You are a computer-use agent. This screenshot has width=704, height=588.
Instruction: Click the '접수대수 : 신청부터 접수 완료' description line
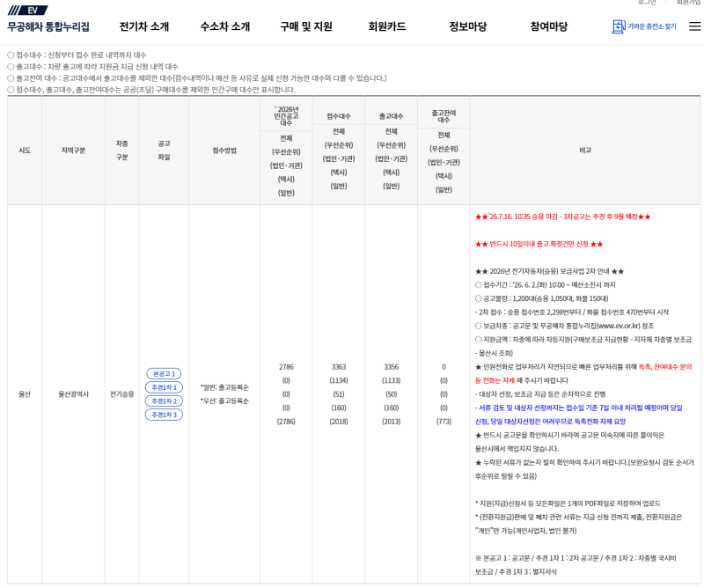77,55
